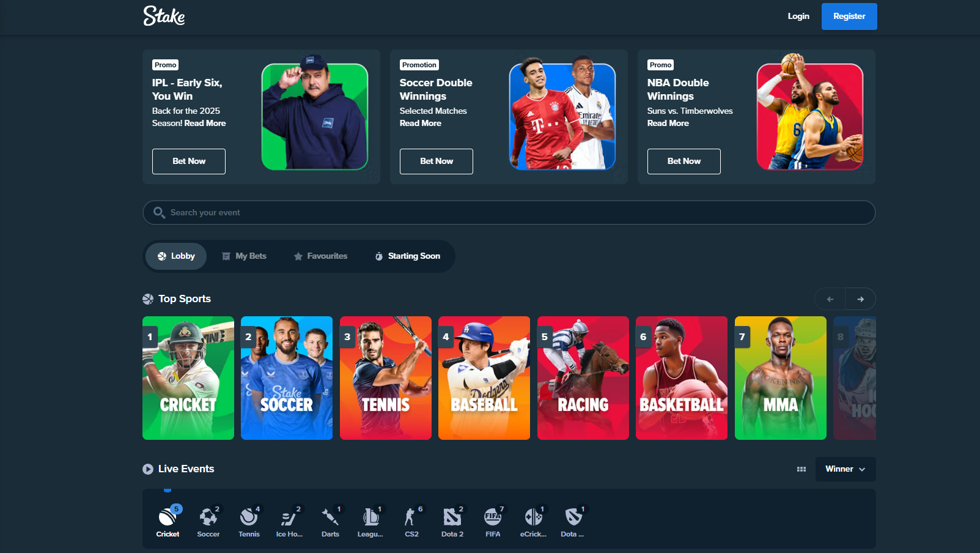Switch to the Starting Soon tab
Viewport: 980px width, 553px height.
click(x=408, y=256)
